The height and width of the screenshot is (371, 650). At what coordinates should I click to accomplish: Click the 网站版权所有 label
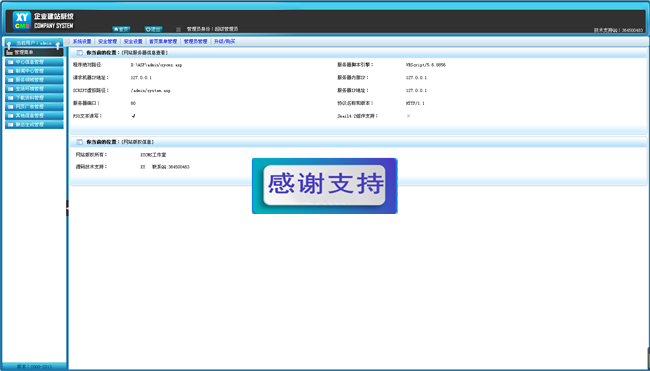tap(91, 155)
